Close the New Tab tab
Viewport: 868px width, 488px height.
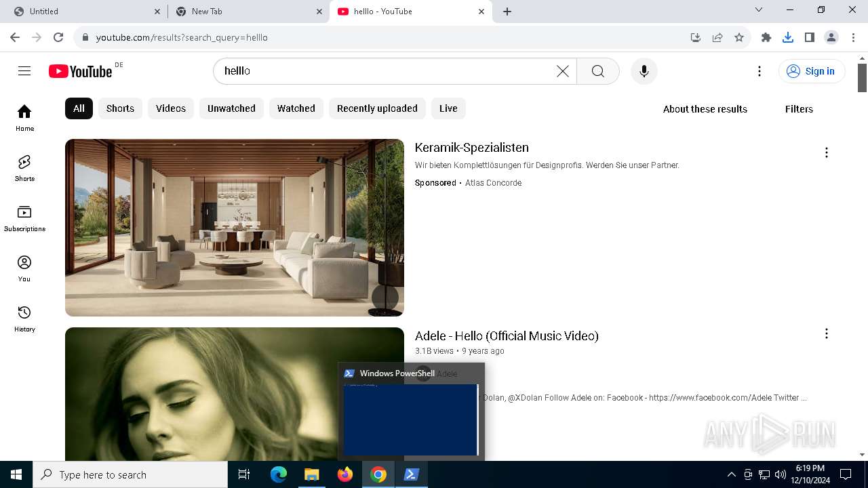[x=319, y=12]
